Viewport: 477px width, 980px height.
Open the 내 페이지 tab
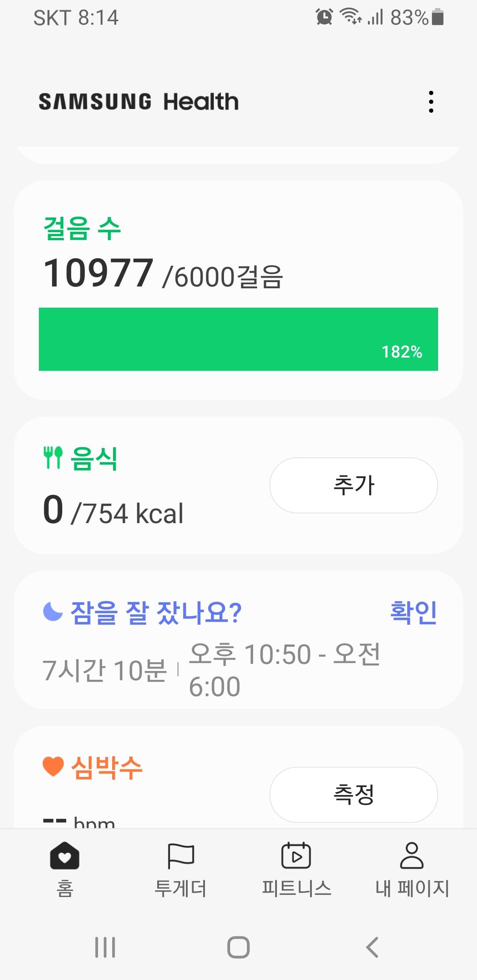(412, 888)
